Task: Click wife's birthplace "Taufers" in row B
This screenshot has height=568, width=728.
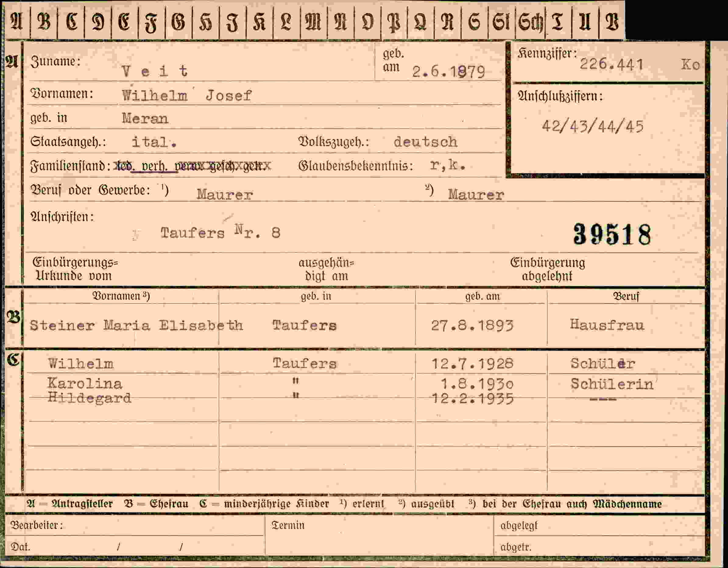Action: click(305, 325)
